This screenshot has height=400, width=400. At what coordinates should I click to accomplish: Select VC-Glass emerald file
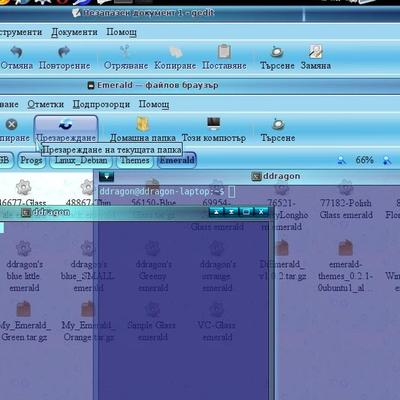[217, 322]
